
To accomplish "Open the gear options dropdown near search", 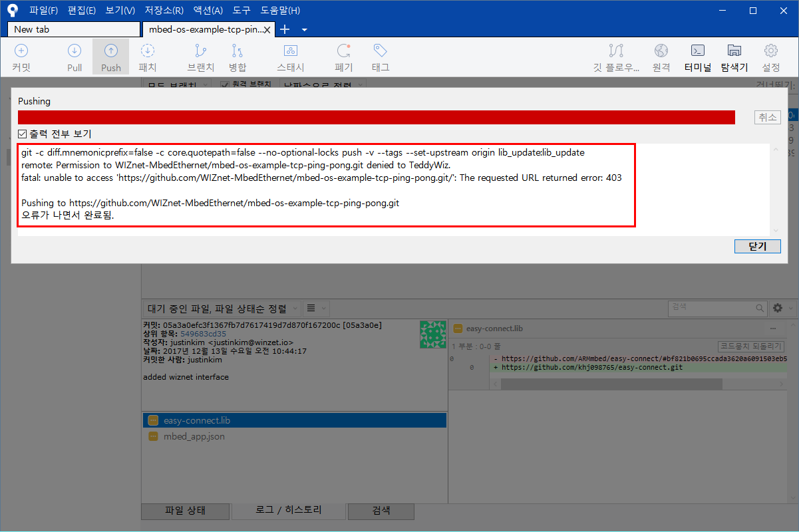I will [782, 308].
